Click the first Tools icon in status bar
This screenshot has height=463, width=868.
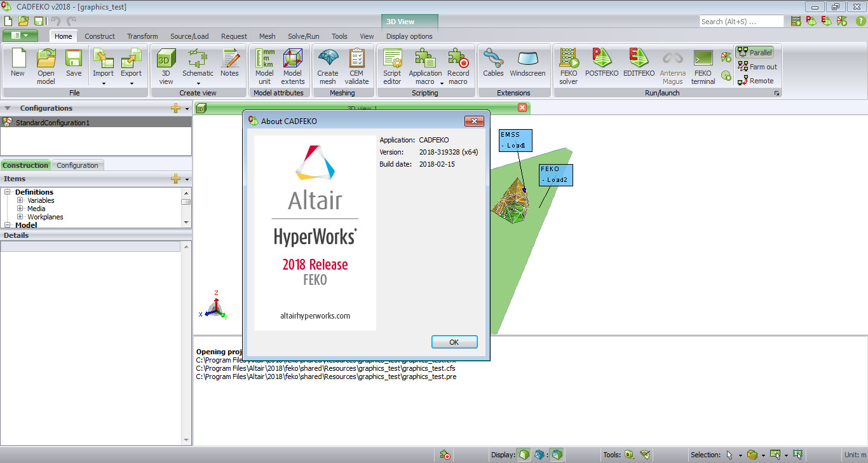(x=629, y=455)
